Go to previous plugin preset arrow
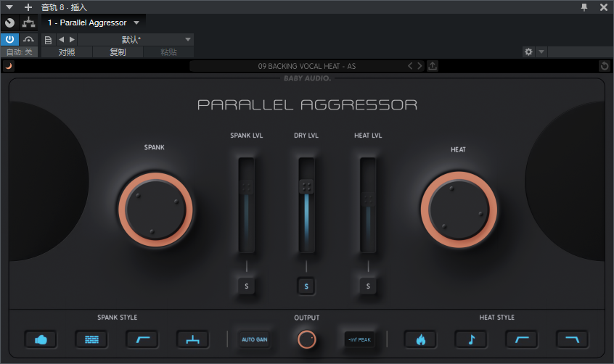614x364 pixels. [x=410, y=66]
